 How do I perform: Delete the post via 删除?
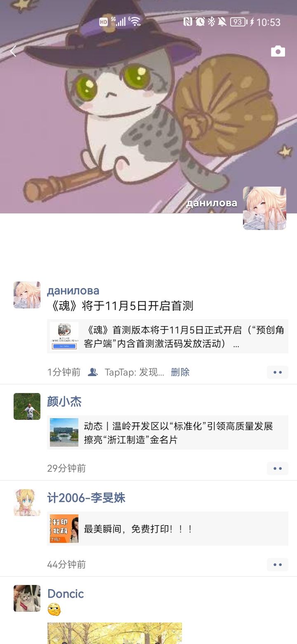coord(180,372)
